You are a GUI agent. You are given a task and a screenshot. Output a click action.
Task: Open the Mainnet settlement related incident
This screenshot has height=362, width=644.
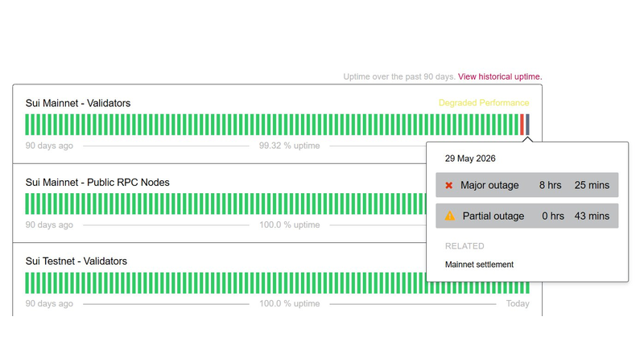click(x=479, y=265)
